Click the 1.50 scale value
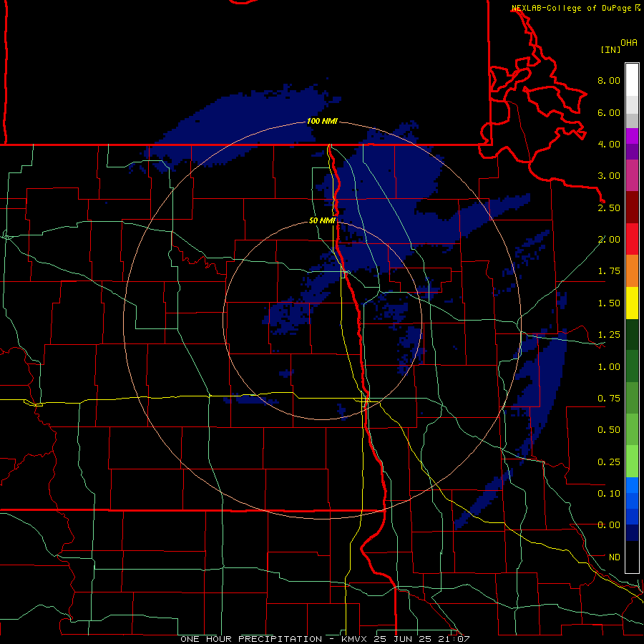Image resolution: width=644 pixels, height=644 pixels. coord(609,303)
